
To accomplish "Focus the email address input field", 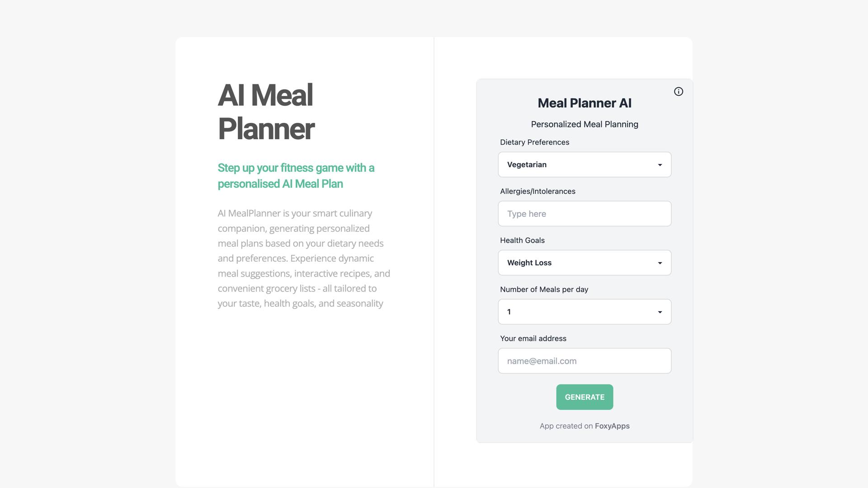I will click(x=584, y=361).
